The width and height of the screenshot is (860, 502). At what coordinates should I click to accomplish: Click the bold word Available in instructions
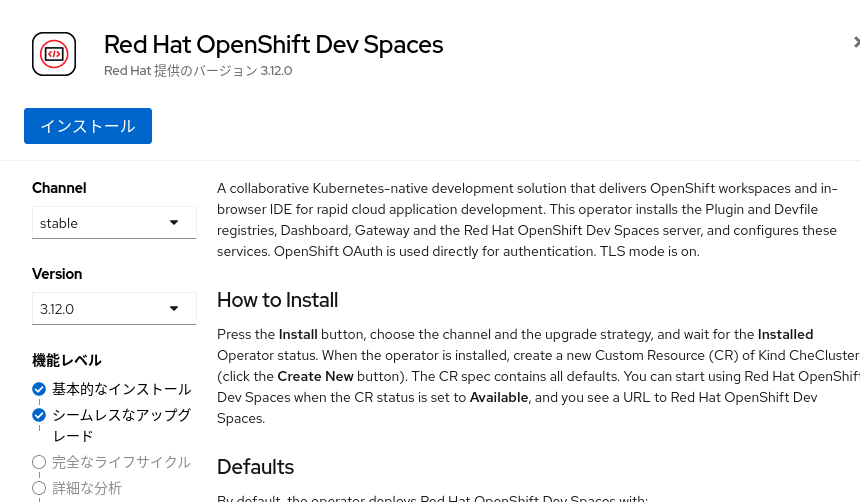point(499,397)
